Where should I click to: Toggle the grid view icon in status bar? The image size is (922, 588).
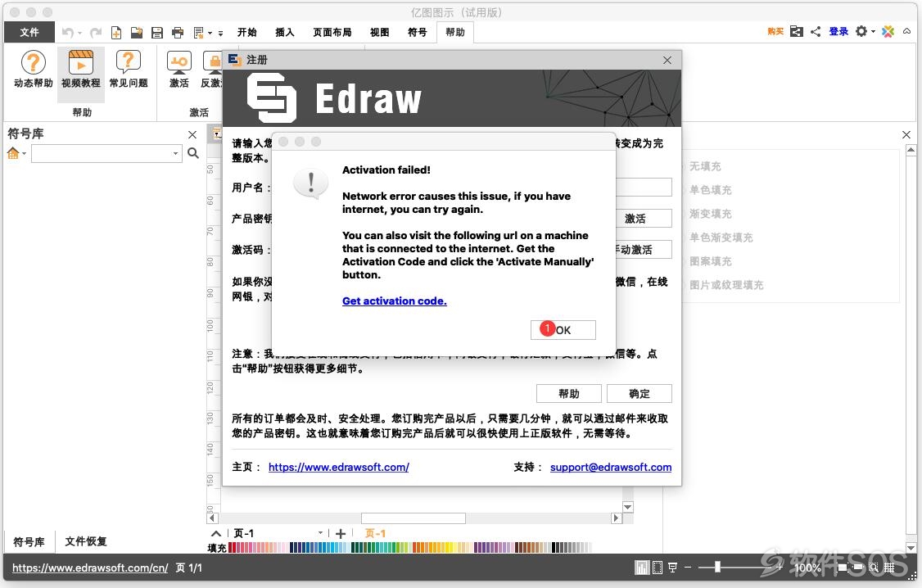(x=889, y=568)
